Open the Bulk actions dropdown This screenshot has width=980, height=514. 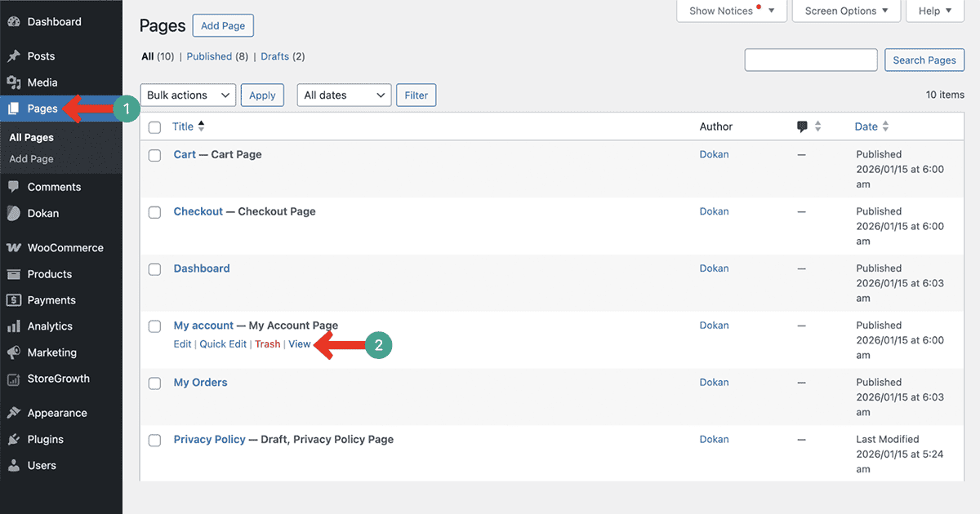[x=188, y=95]
